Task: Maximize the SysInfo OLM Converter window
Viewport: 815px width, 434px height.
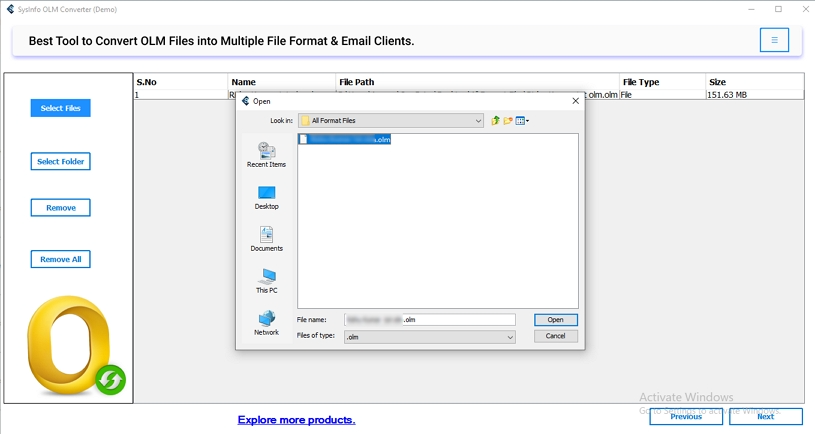Action: [x=778, y=9]
